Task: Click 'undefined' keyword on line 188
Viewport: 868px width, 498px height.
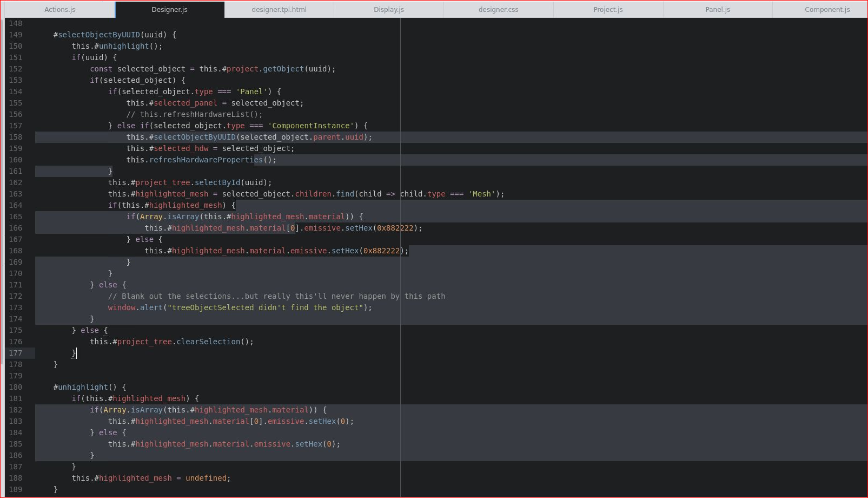Action: point(206,478)
